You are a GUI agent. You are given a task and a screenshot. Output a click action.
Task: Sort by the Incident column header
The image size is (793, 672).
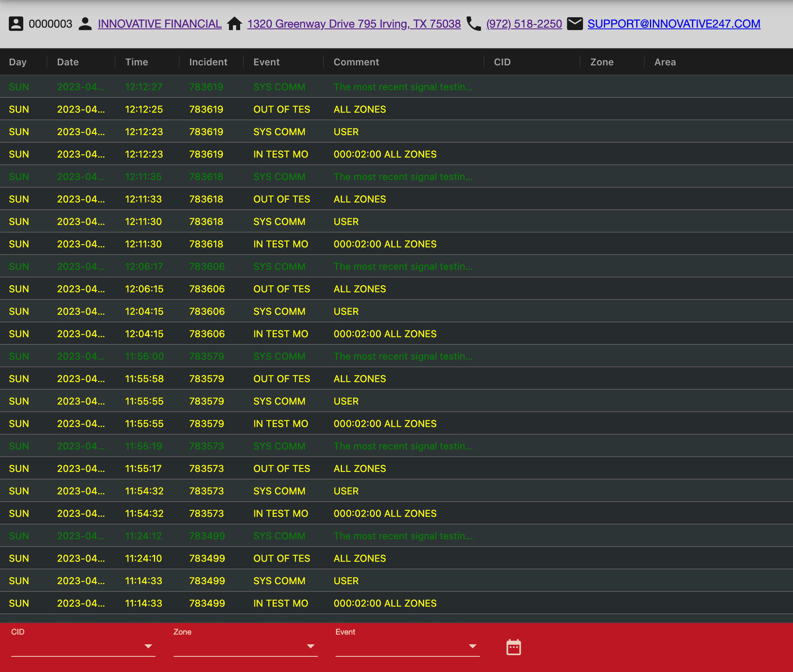[208, 62]
